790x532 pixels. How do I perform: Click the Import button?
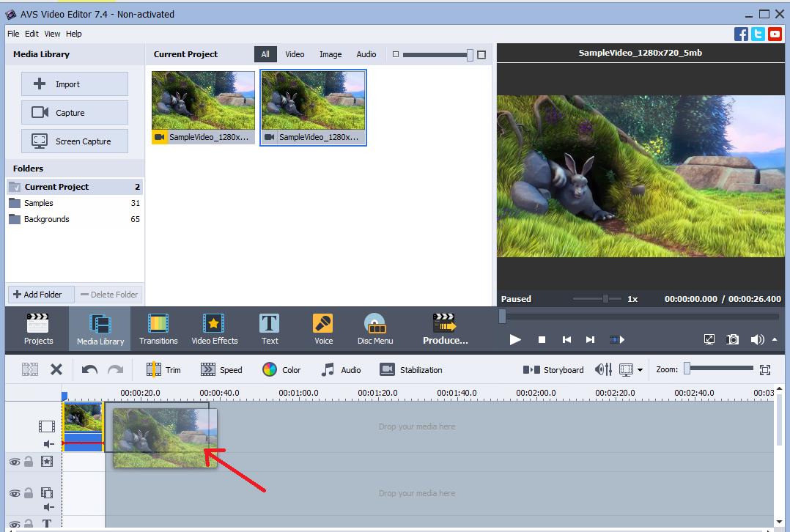click(75, 84)
